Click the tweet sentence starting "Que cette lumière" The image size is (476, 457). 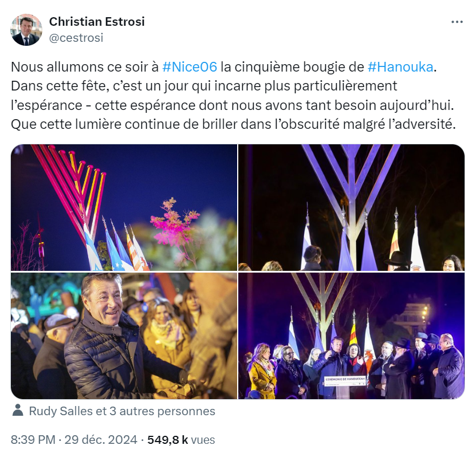click(233, 124)
